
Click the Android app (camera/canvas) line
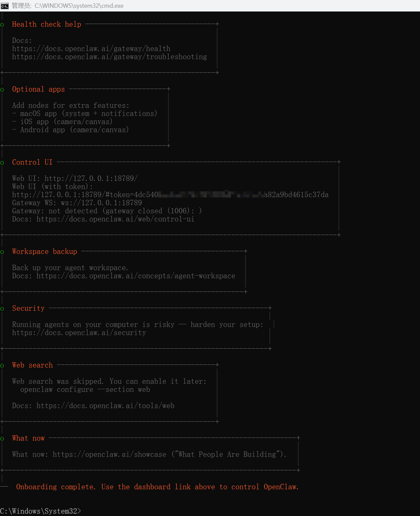click(x=70, y=130)
